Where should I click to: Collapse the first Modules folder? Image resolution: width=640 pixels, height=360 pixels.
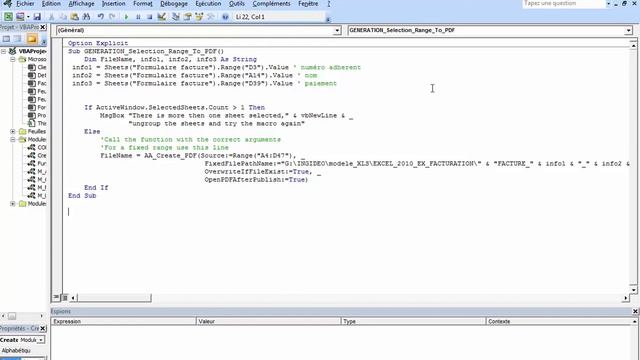[13, 140]
